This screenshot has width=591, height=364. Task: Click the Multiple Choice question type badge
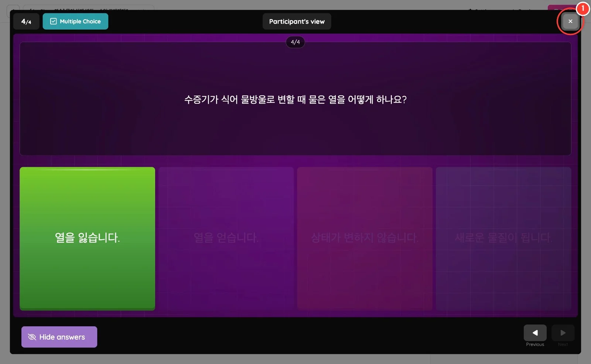pyautogui.click(x=75, y=21)
